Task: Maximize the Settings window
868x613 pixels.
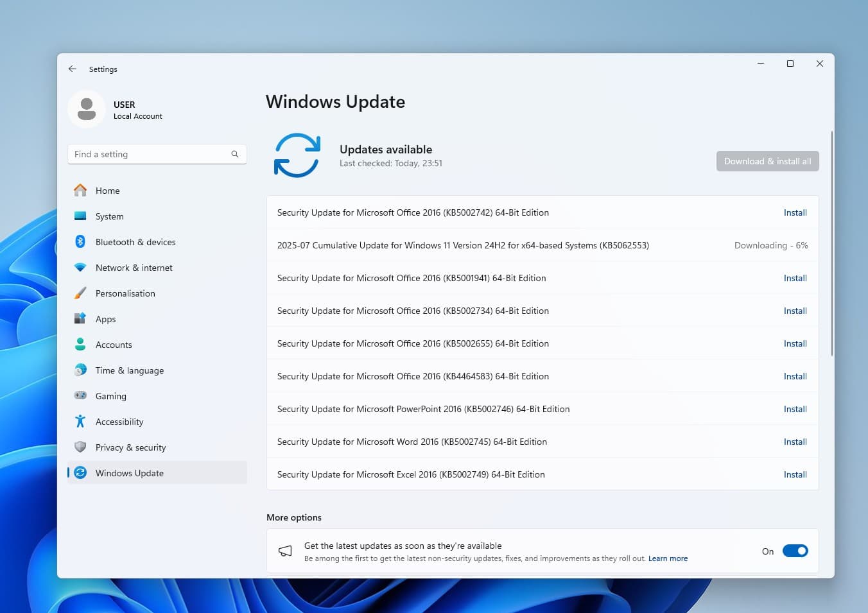Action: pyautogui.click(x=790, y=64)
